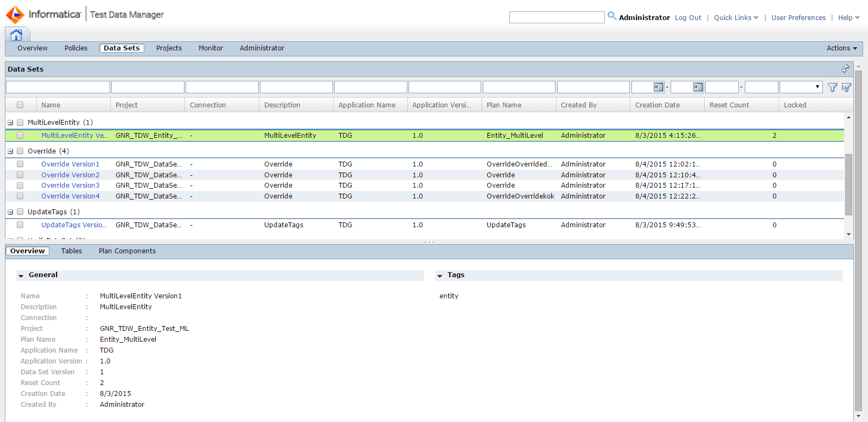Go to the Overview main tab
The width and height of the screenshot is (868, 422).
[33, 48]
